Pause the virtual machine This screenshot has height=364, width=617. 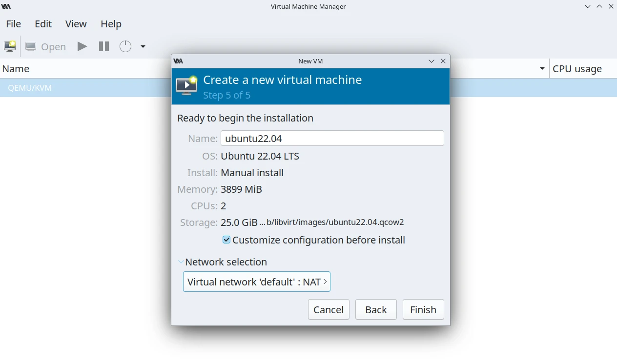point(104,46)
